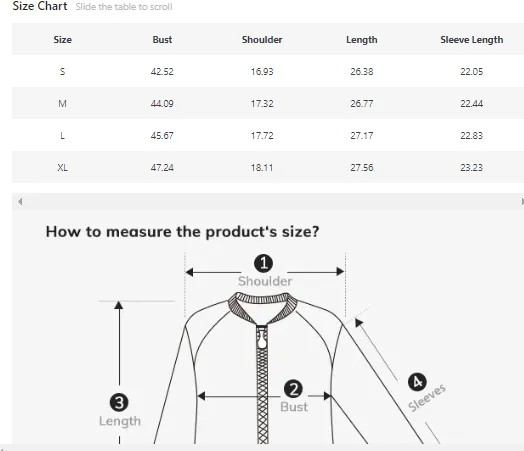524x451 pixels.
Task: Select the Bust column header
Action: coord(162,39)
